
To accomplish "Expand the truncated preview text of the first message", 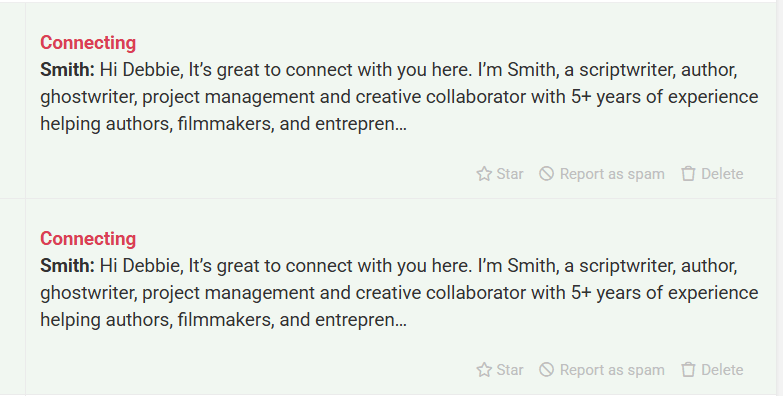I will [x=399, y=96].
